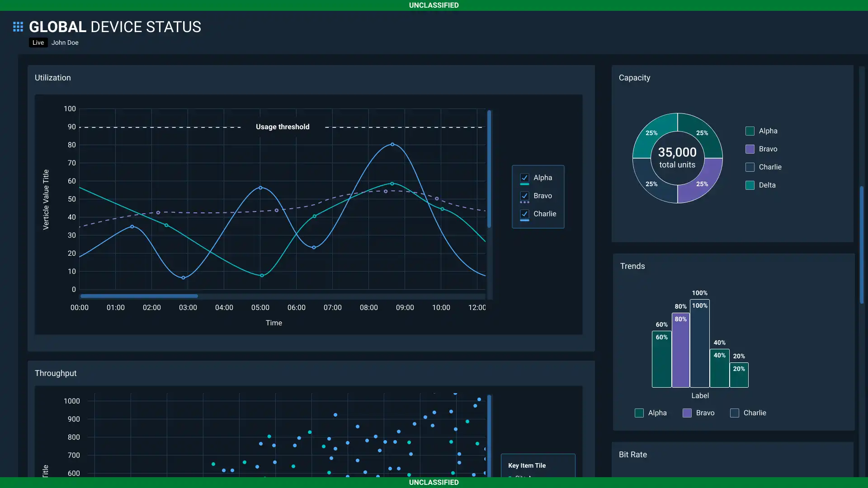Screen dimensions: 868x488
Task: Click the Live status badge
Action: click(x=38, y=42)
